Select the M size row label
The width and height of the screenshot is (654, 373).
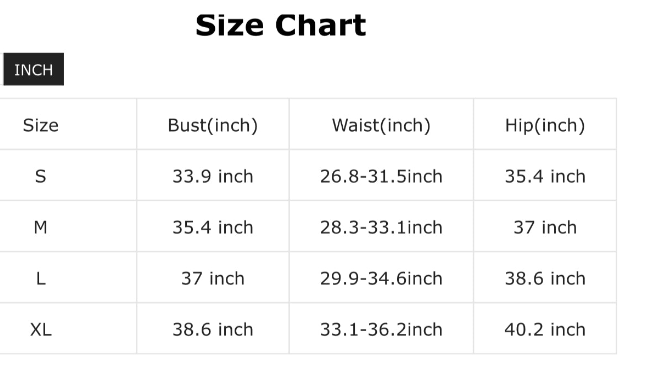[x=40, y=227]
